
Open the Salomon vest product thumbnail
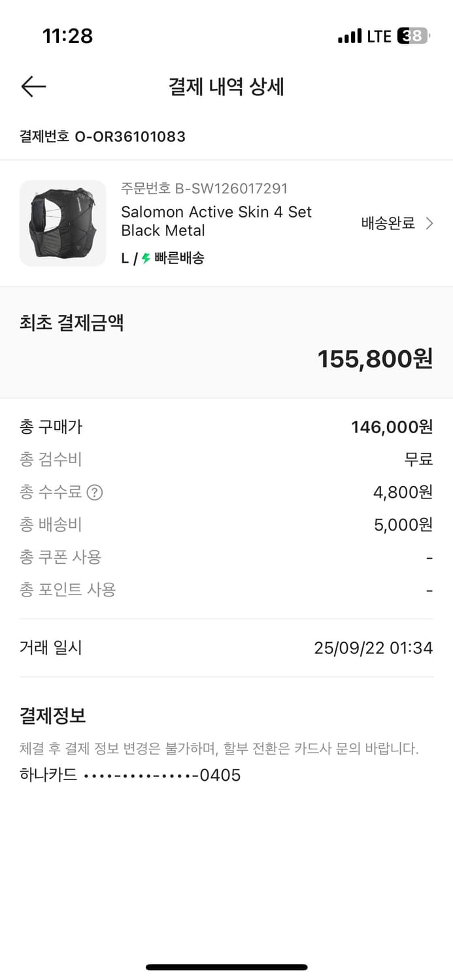63,223
